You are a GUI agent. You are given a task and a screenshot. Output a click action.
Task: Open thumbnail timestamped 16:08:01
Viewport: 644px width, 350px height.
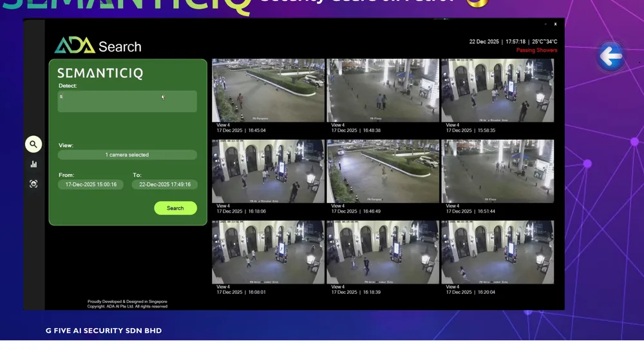(x=268, y=252)
